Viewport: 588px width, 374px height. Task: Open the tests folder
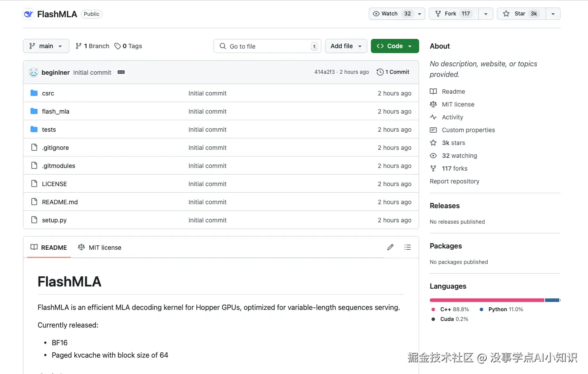(x=49, y=130)
